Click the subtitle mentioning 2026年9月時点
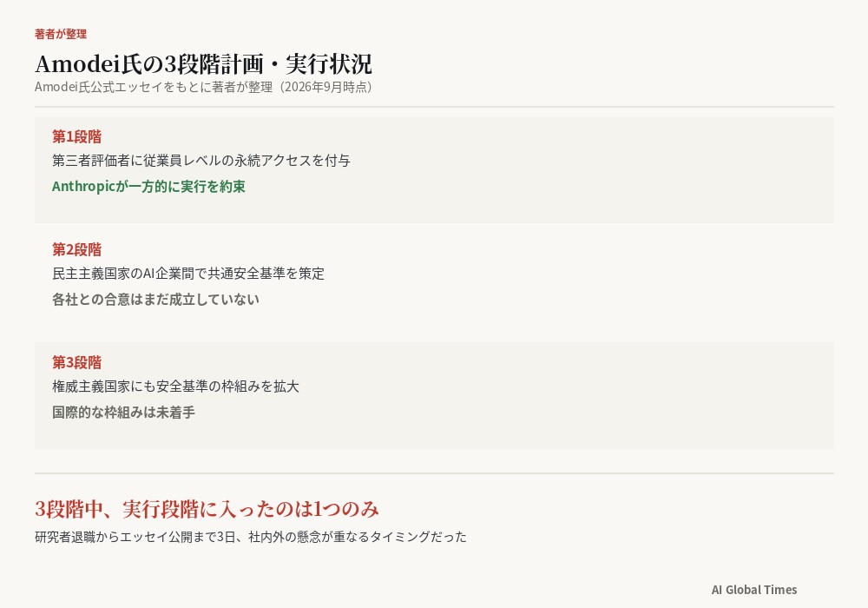This screenshot has width=868, height=608. tap(203, 87)
